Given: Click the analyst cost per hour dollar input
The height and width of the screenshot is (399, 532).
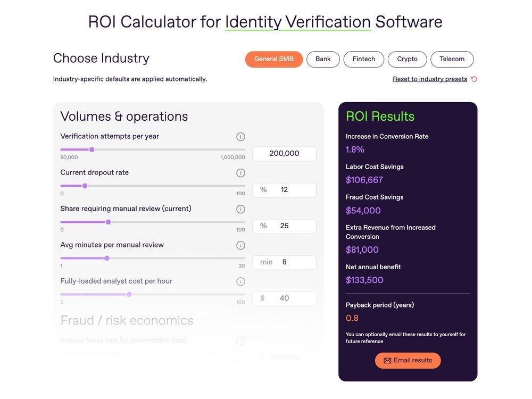Looking at the screenshot, I should click(284, 298).
